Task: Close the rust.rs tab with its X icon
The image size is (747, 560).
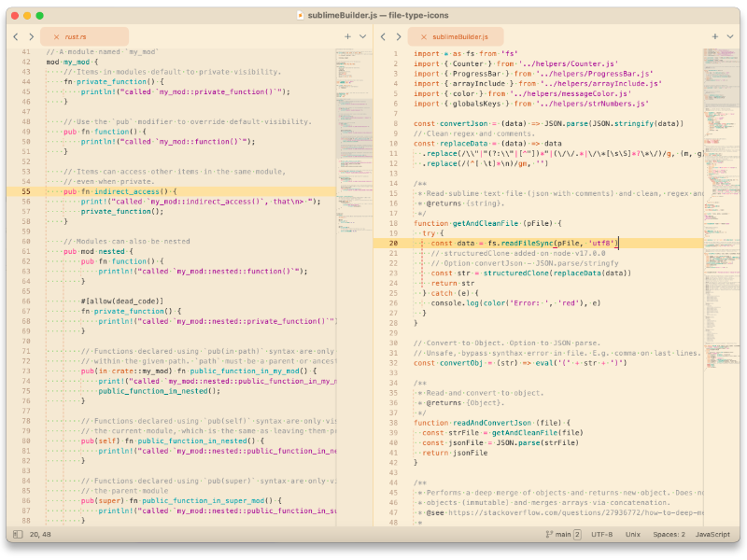Action: pyautogui.click(x=54, y=36)
